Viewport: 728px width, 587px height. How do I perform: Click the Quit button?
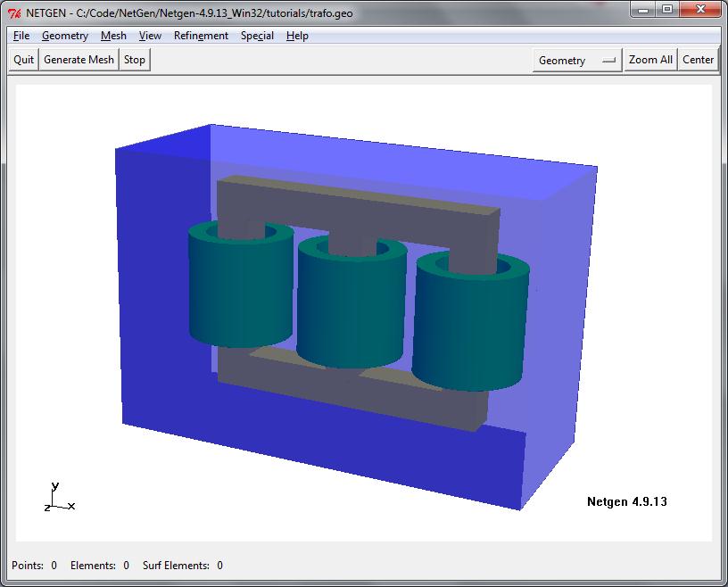click(x=24, y=60)
